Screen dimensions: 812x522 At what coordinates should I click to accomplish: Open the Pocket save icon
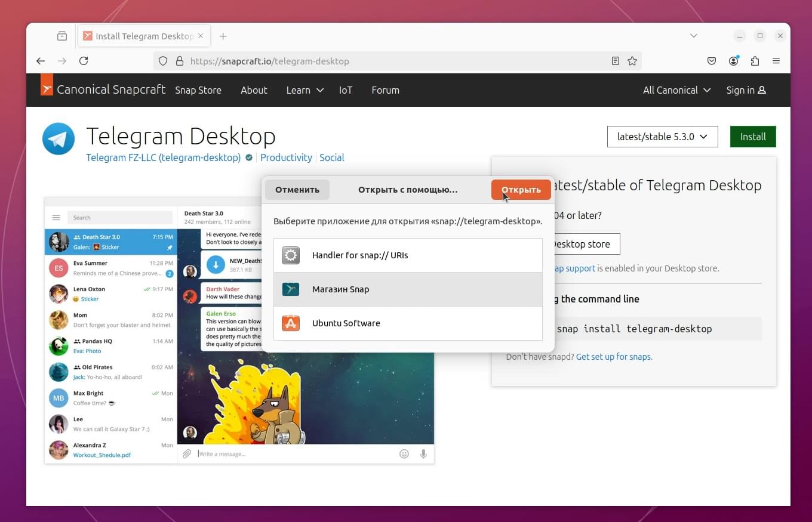click(712, 61)
